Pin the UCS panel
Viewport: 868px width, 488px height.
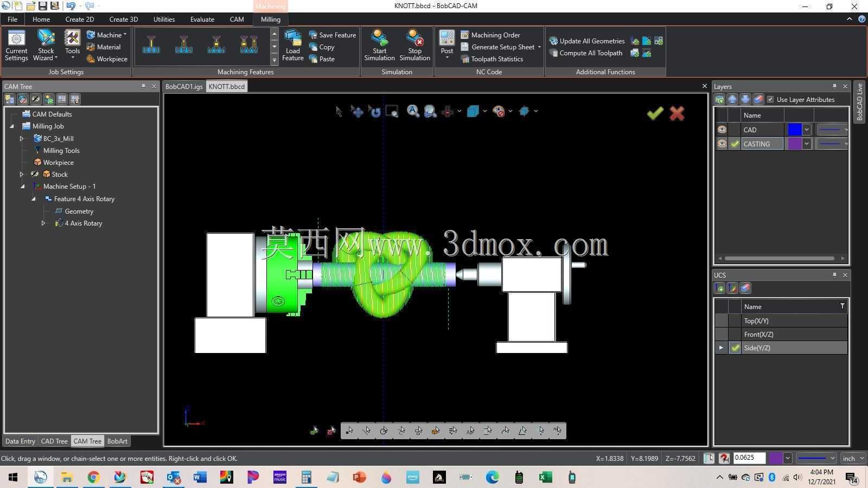(834, 275)
